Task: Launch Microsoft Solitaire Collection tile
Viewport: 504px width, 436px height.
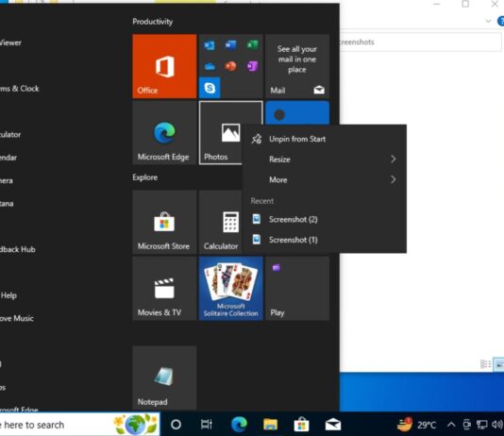Action: pos(231,289)
